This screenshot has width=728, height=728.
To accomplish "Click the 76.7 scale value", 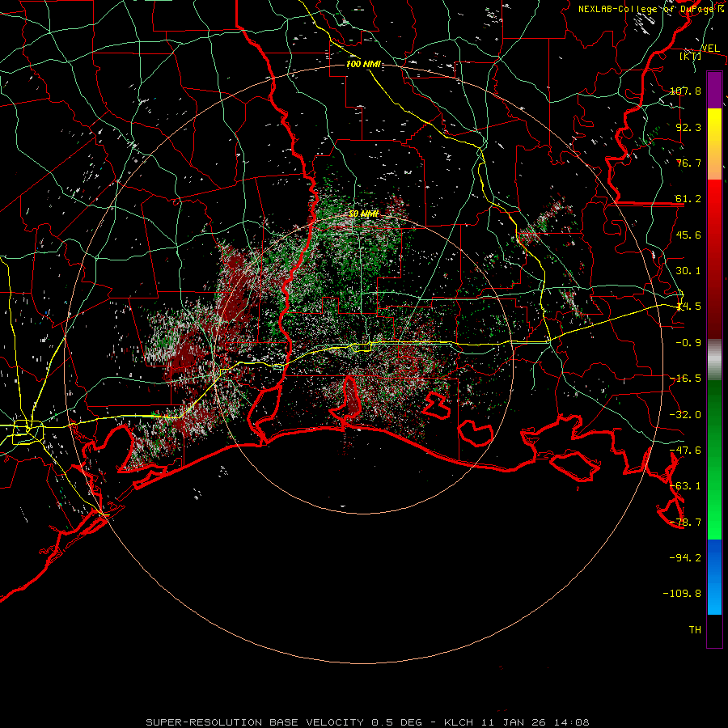I will pyautogui.click(x=688, y=163).
